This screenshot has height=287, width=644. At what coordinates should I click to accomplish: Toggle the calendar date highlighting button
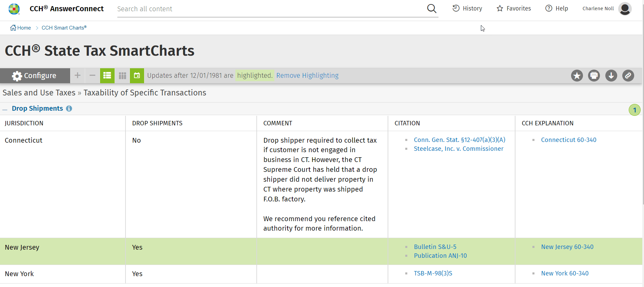(x=137, y=75)
